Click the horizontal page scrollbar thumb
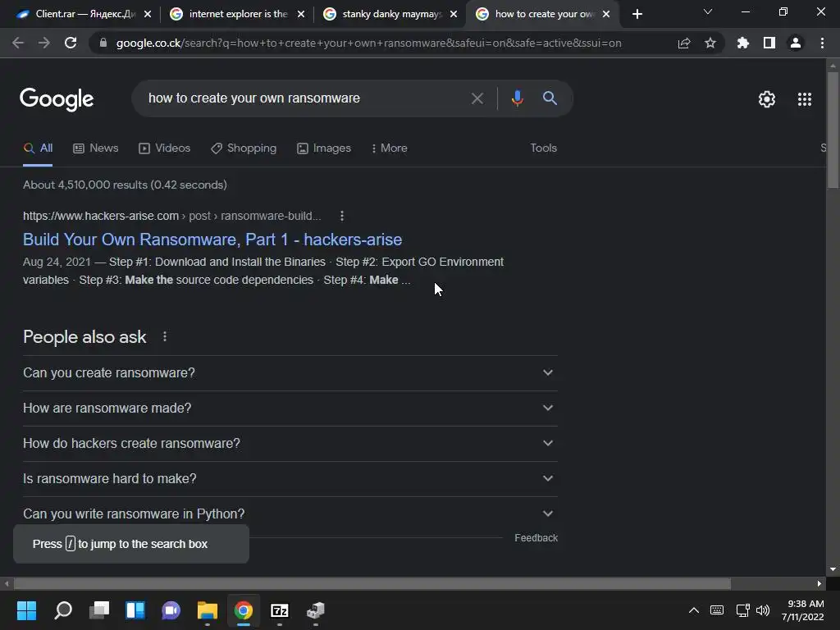This screenshot has height=630, width=840. [372, 583]
